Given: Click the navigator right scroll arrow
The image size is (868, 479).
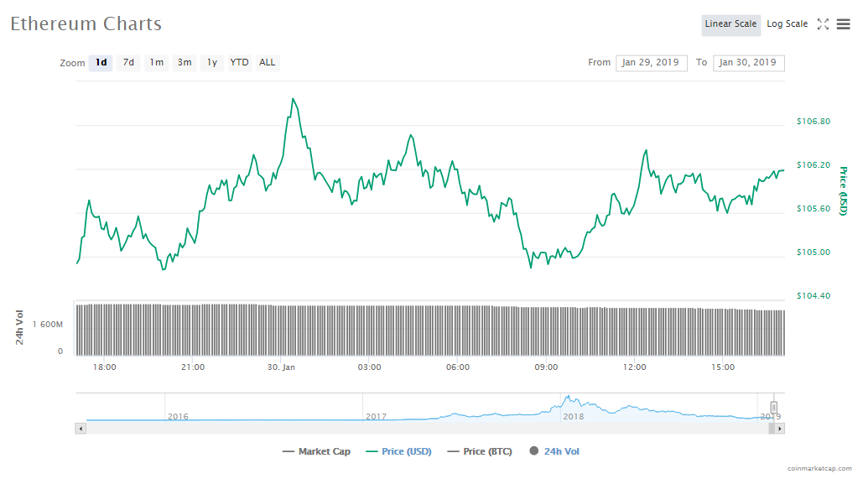Looking at the screenshot, I should (779, 429).
